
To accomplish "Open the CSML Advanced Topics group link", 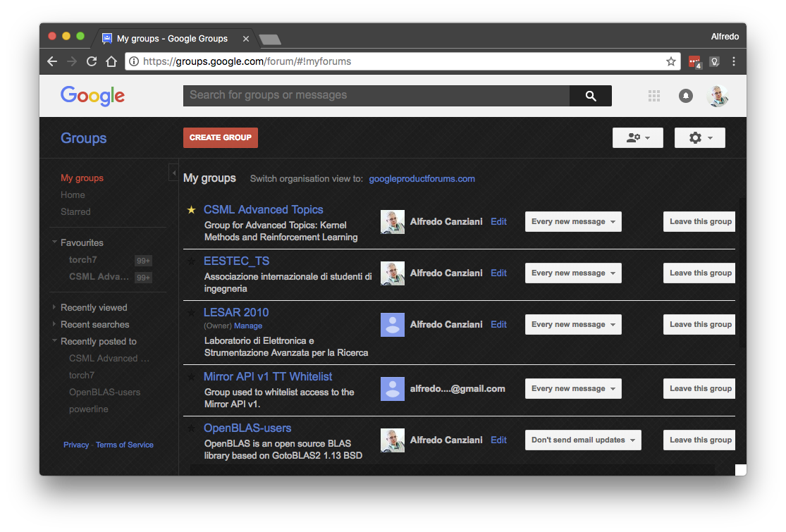I will click(263, 210).
